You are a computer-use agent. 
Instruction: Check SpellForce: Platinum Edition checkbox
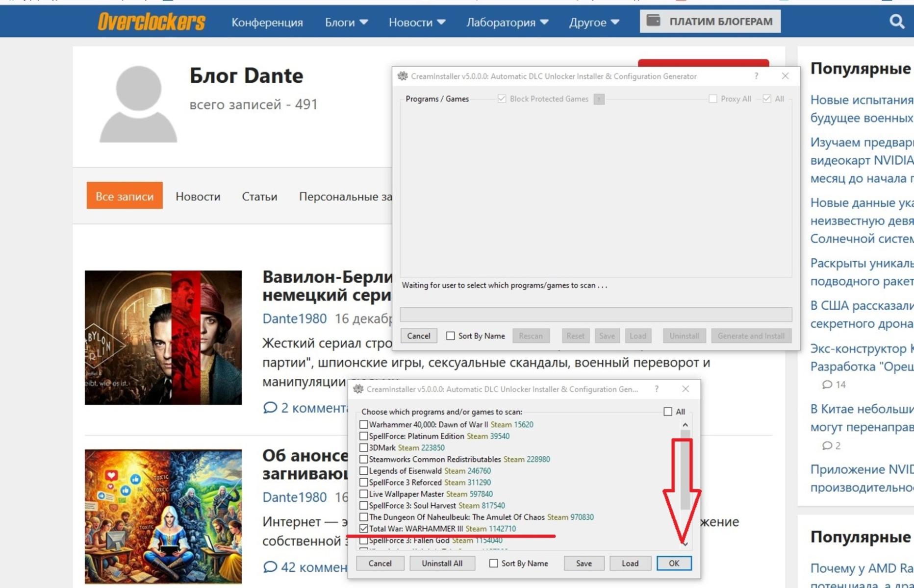coord(363,436)
